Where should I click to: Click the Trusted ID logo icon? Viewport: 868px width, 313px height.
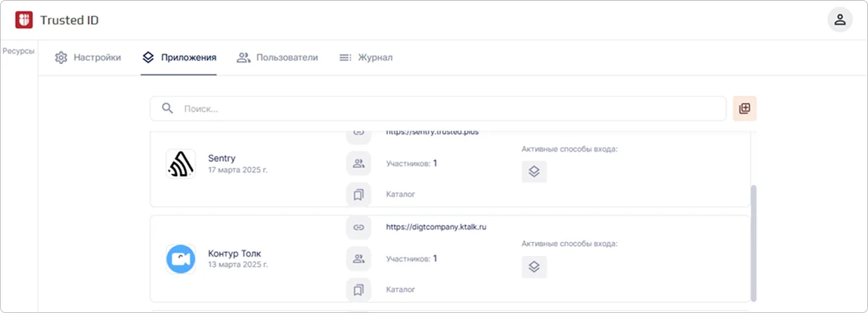pos(24,20)
